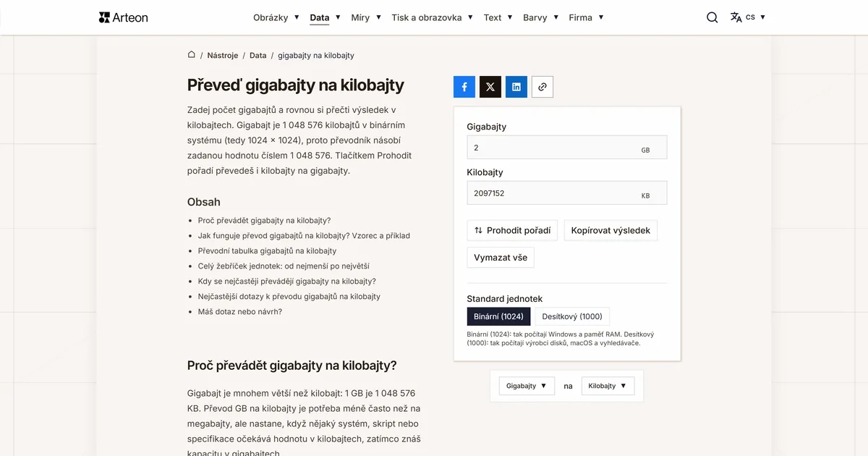Click the Prohodit pořadí button
868x456 pixels.
[513, 231]
